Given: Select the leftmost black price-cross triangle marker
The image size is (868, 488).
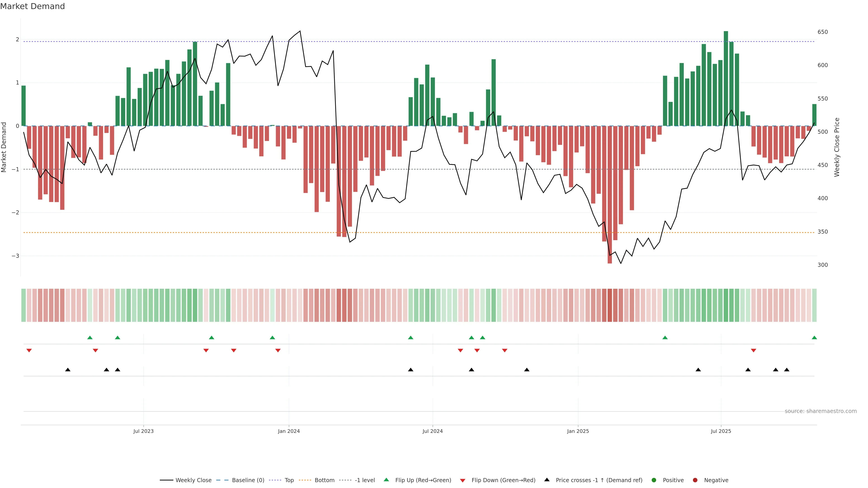Looking at the screenshot, I should 68,370.
